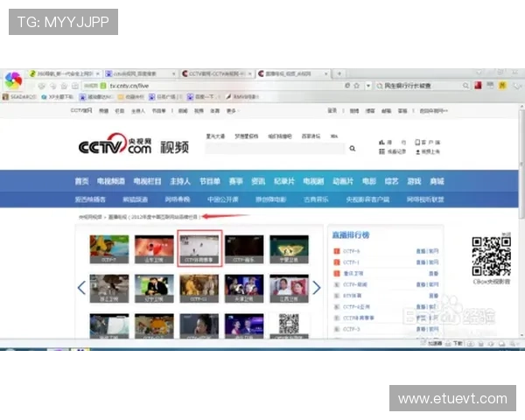Open CCTV-1 in the 直播排行榜 list
This screenshot has height=420, width=525.
click(x=351, y=262)
